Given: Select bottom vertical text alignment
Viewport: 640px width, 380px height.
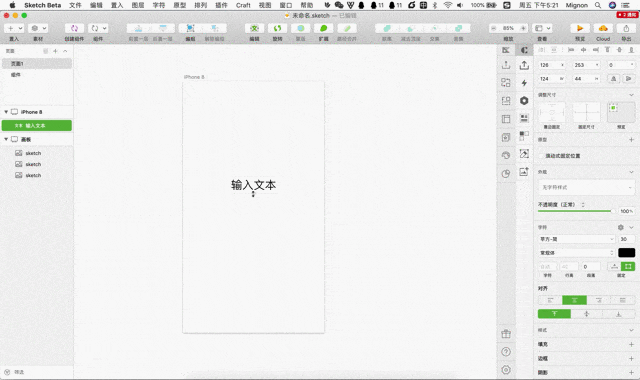Looking at the screenshot, I should point(619,314).
